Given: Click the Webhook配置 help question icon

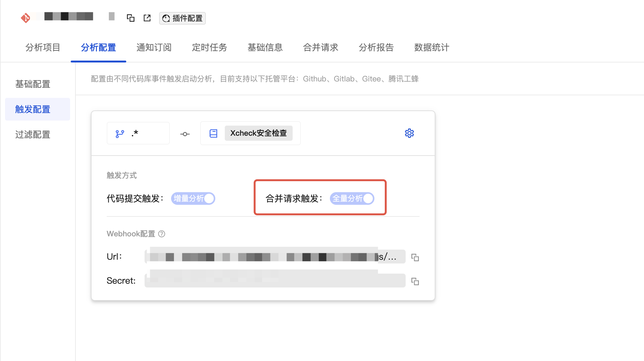Looking at the screenshot, I should tap(162, 234).
